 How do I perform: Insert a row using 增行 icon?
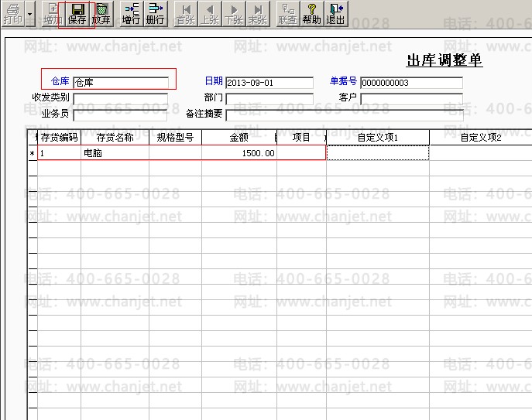click(x=132, y=14)
